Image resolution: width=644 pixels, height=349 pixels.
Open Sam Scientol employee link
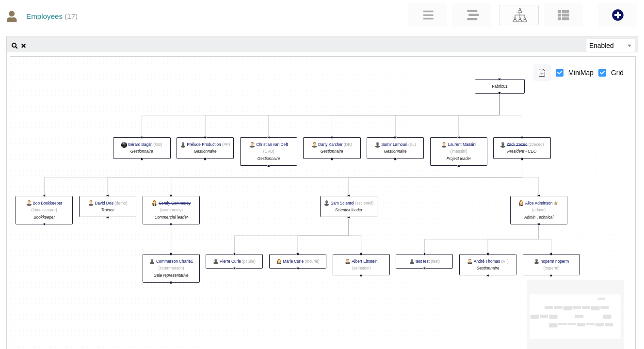click(x=342, y=203)
